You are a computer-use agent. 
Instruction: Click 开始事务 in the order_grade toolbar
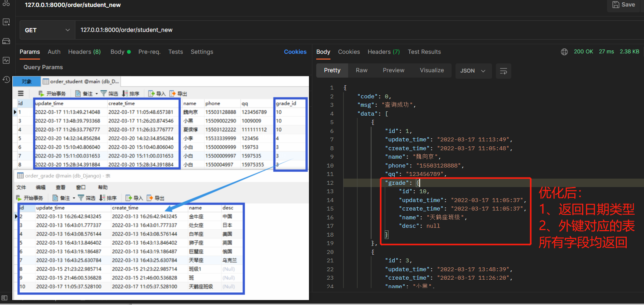(29, 198)
